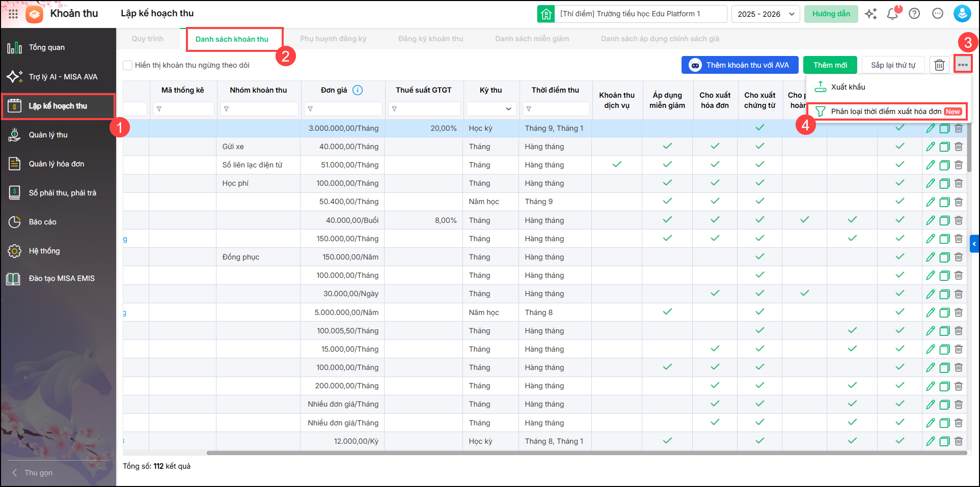This screenshot has height=487, width=980.
Task: Click the horizontal scrollbar under the table
Action: [586, 452]
